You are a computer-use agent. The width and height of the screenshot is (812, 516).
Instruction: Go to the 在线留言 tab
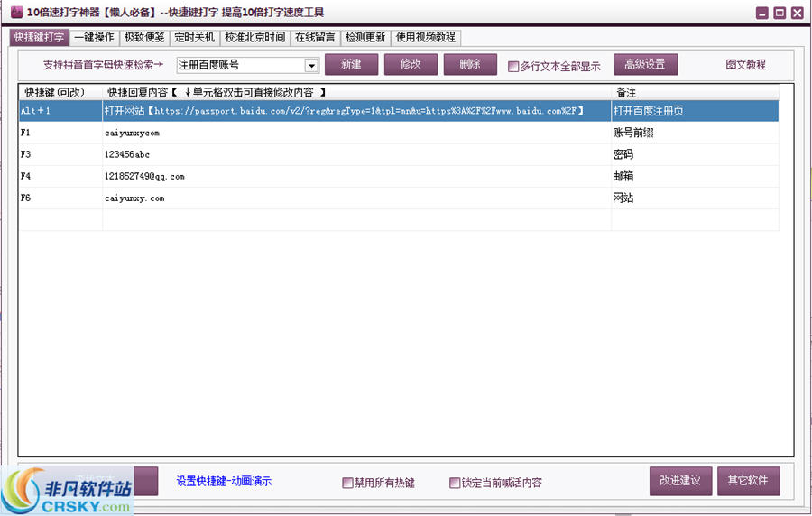click(x=316, y=37)
